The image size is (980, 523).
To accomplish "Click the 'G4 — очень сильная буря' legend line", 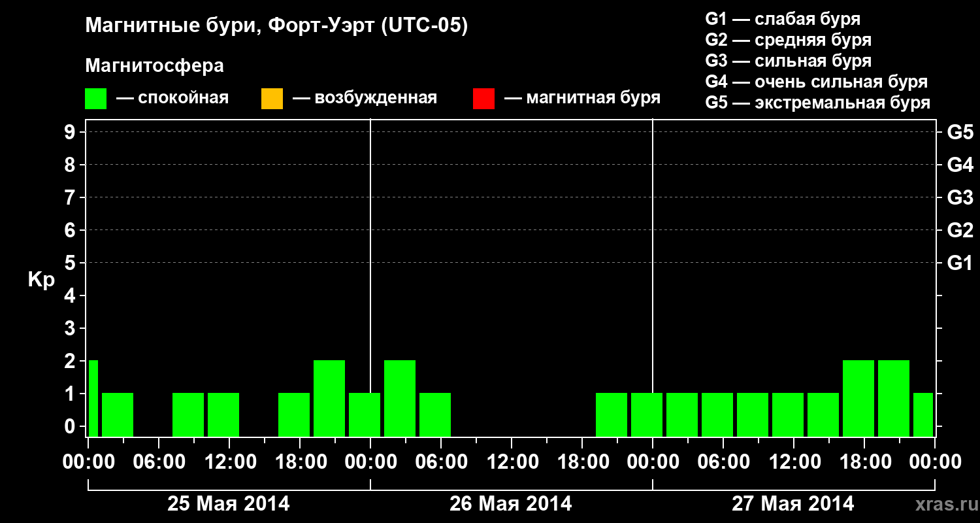I will [x=817, y=82].
